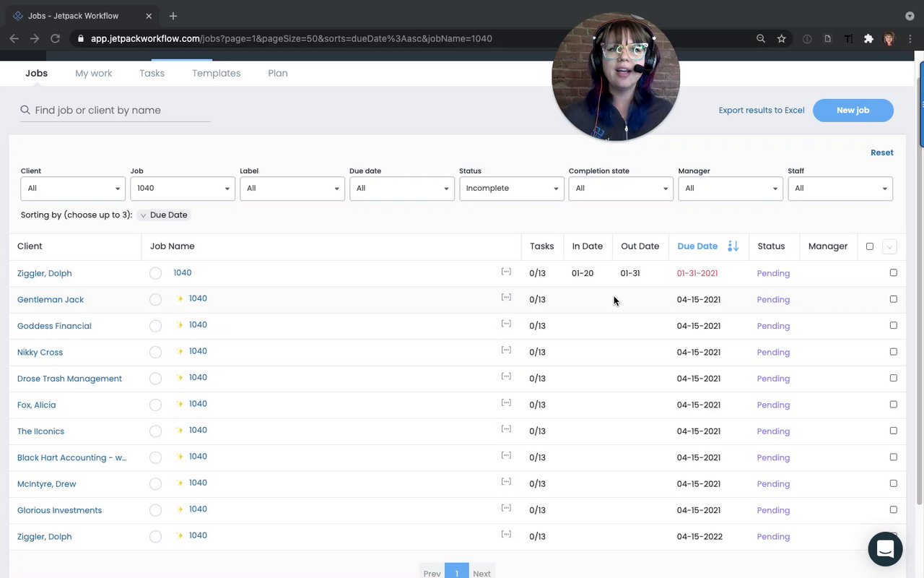The width and height of the screenshot is (924, 578).
Task: Focus the Find job or client search field
Action: click(x=115, y=111)
